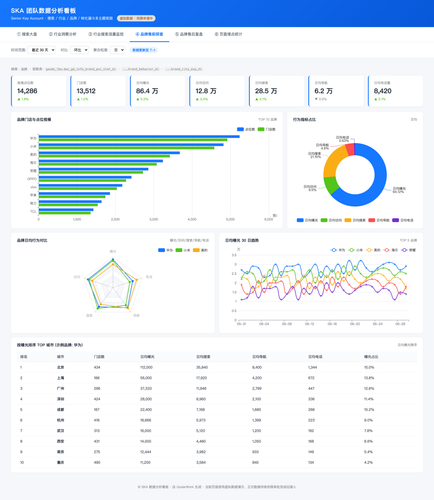Select the active tab number 4
The image size is (434, 500).
[x=149, y=34]
